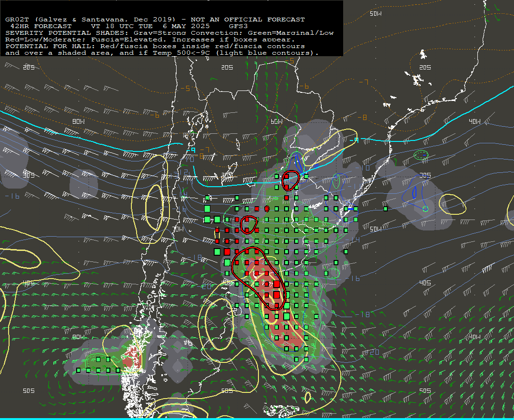Viewport: 514px width, 420px height.
Task: Click the '42HR FORECAST' label
Action: pyautogui.click(x=41, y=26)
